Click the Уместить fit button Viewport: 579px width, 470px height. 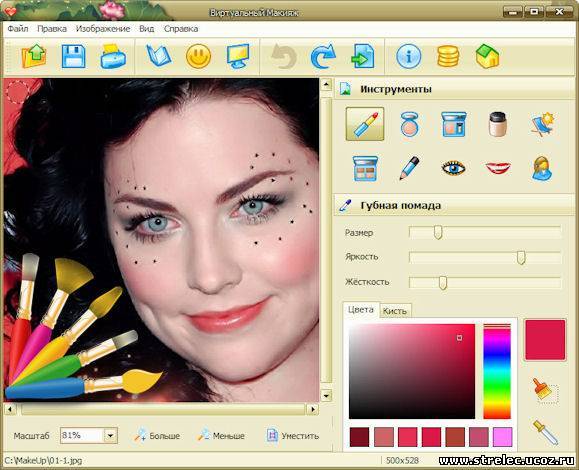(292, 436)
